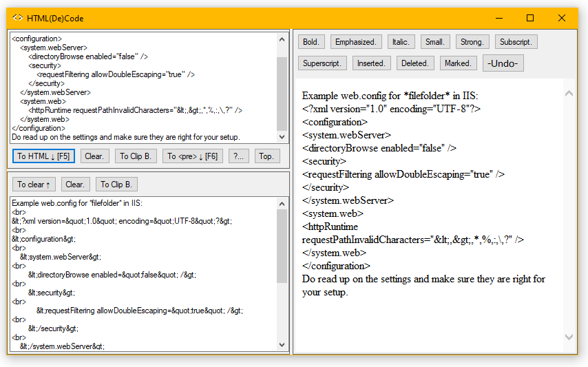The height and width of the screenshot is (367, 588).
Task: Click lower output box scroll up arrow
Action: pyautogui.click(x=282, y=204)
